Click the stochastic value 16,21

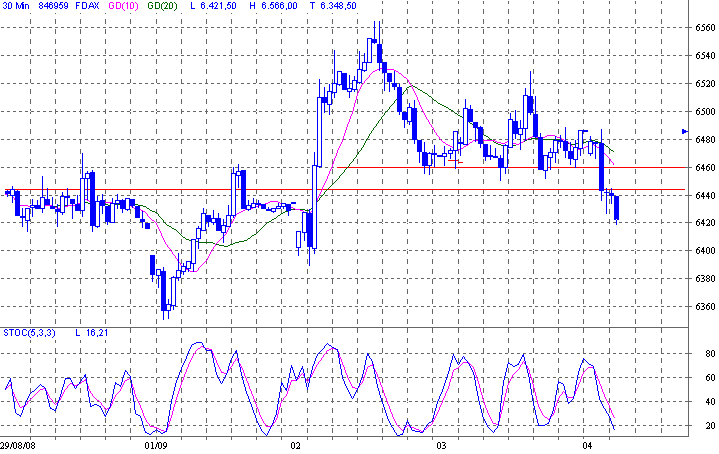coord(97,332)
